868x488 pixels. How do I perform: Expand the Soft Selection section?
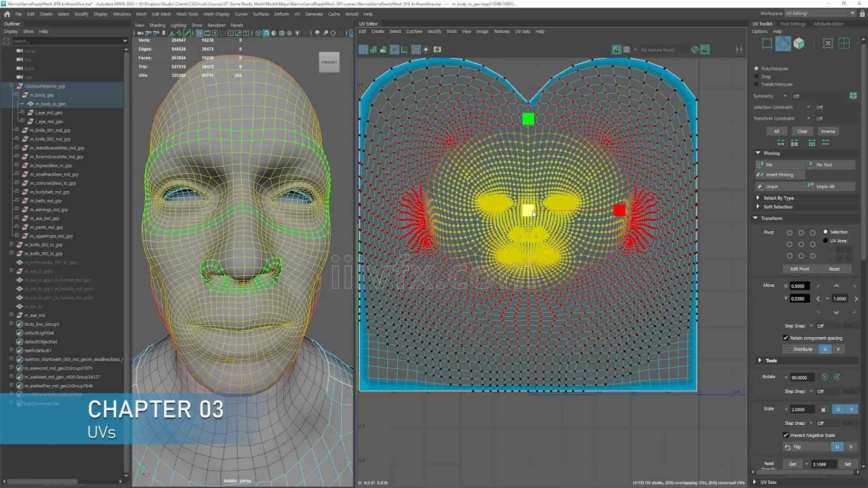coord(758,206)
